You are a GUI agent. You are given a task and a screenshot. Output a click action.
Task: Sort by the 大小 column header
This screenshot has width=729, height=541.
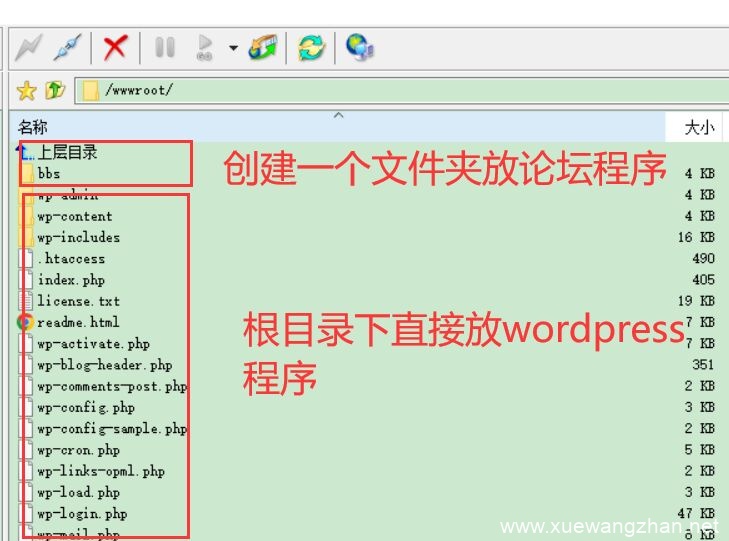(698, 127)
